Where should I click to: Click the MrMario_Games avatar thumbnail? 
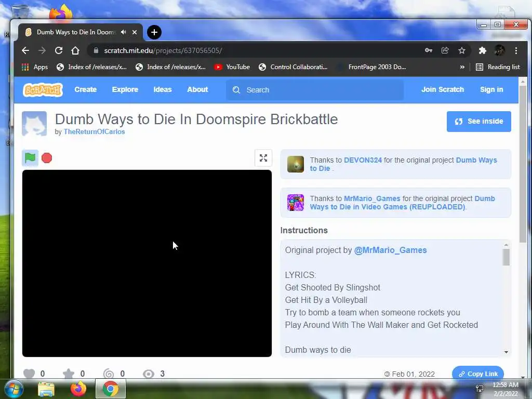pos(296,203)
